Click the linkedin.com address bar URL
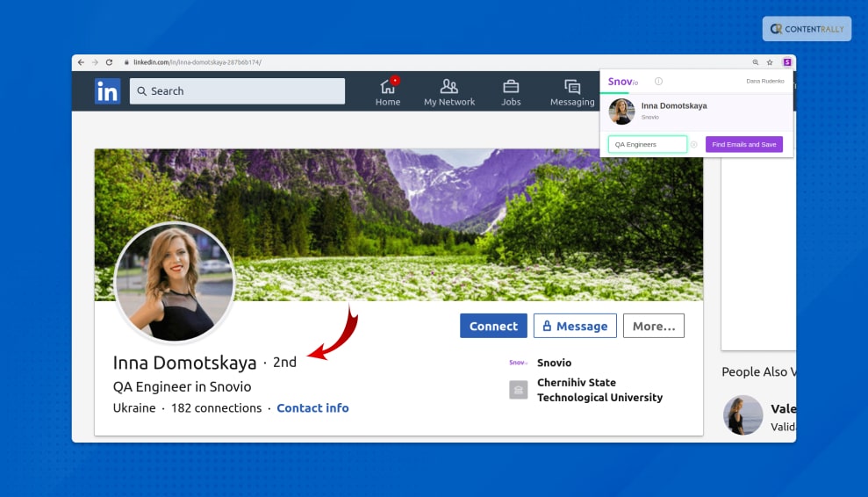 tap(197, 62)
